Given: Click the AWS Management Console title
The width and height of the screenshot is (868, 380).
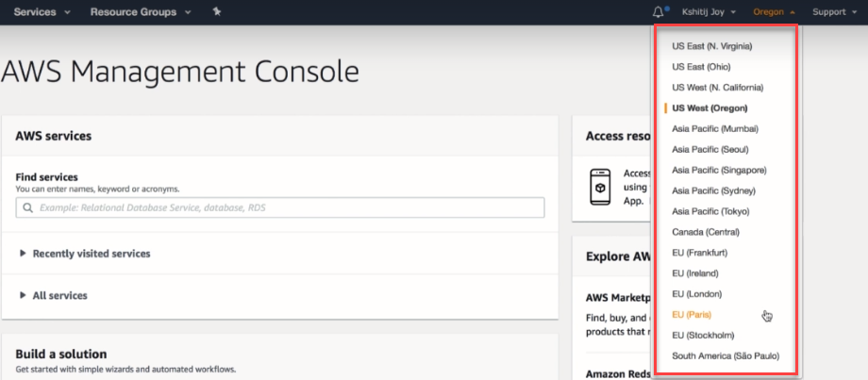Looking at the screenshot, I should [180, 72].
